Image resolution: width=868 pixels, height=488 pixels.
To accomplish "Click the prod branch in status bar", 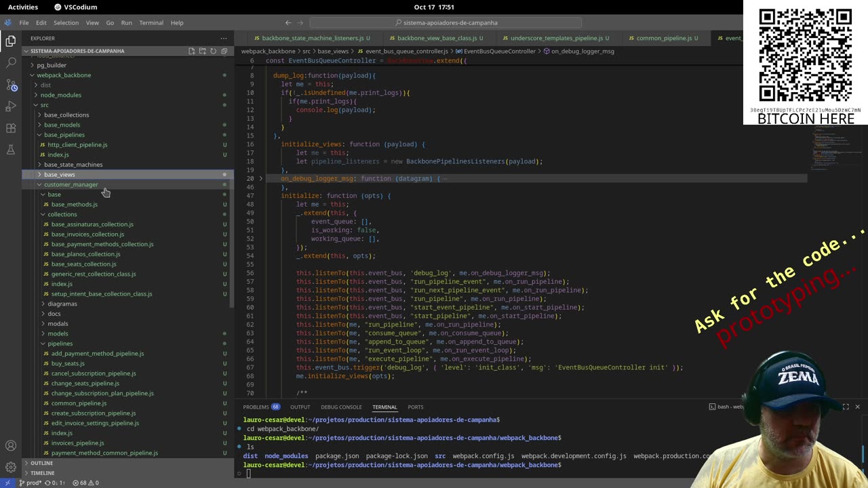I will pyautogui.click(x=31, y=483).
